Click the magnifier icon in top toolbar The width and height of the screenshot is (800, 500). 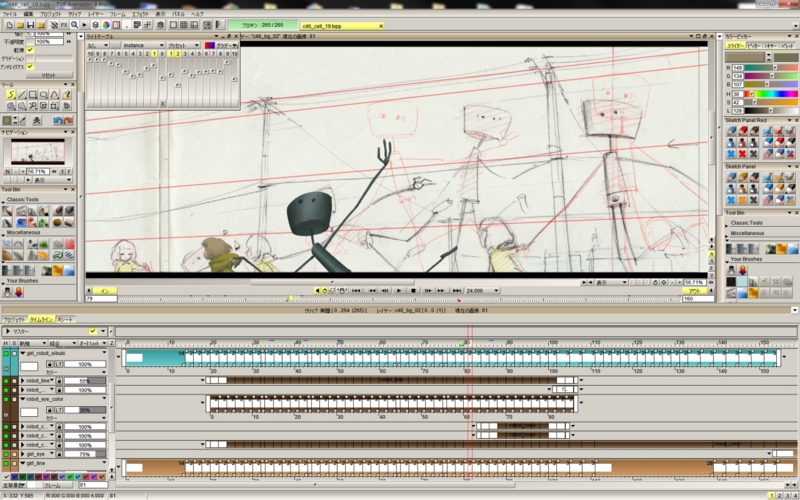pyautogui.click(x=74, y=25)
